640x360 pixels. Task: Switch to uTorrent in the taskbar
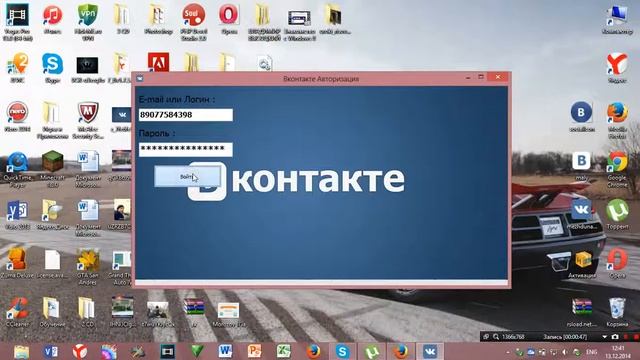[371, 351]
